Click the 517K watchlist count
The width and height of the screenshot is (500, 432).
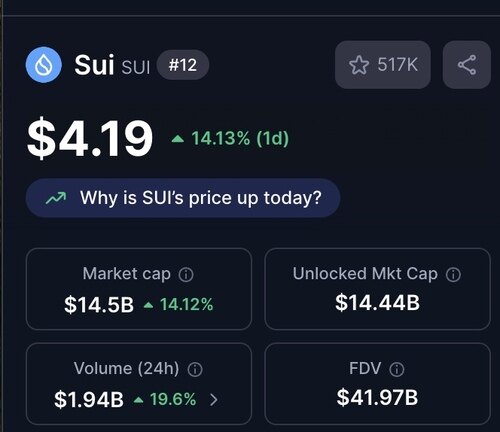(397, 65)
